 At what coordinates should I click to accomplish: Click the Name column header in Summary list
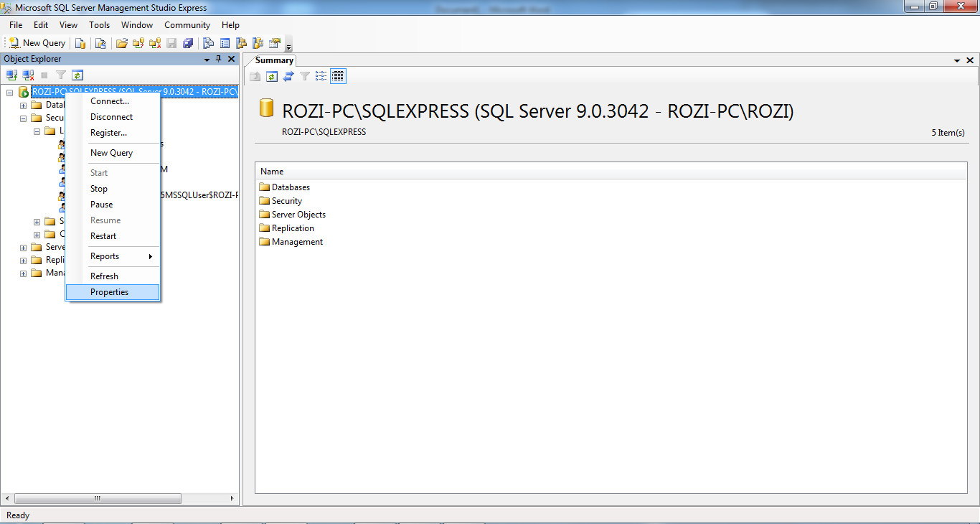611,172
